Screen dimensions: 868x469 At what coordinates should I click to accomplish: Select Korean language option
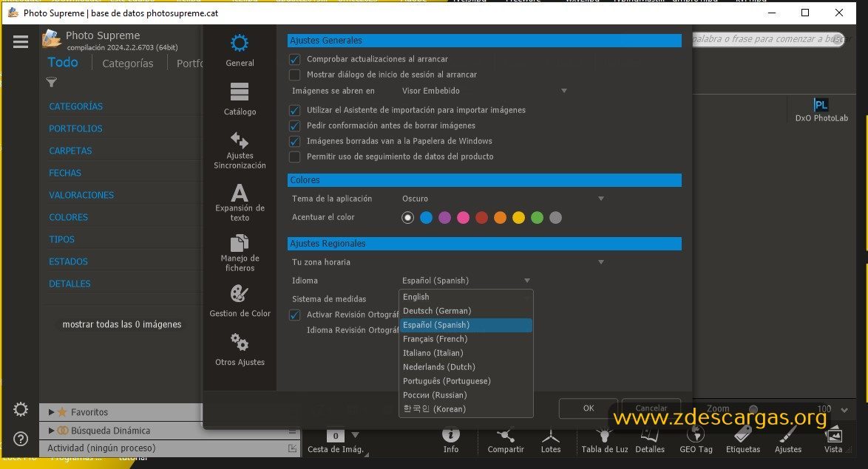point(466,409)
